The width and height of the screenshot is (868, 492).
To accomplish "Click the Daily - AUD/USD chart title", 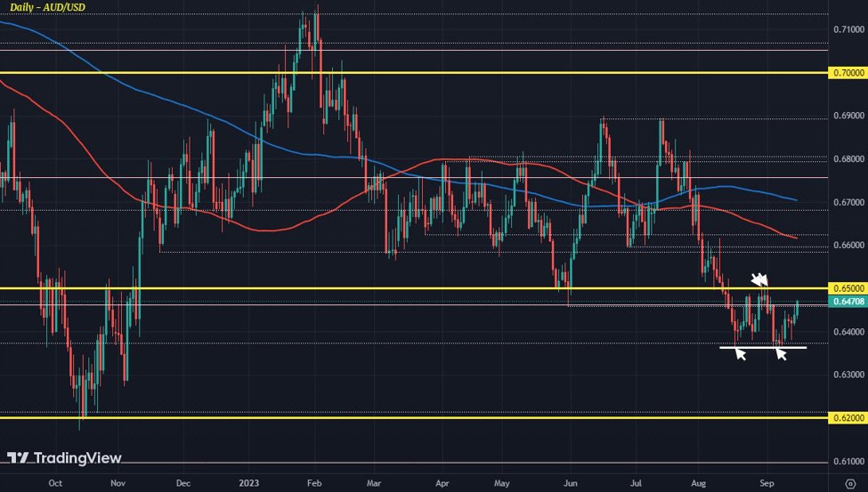I will 49,7.
